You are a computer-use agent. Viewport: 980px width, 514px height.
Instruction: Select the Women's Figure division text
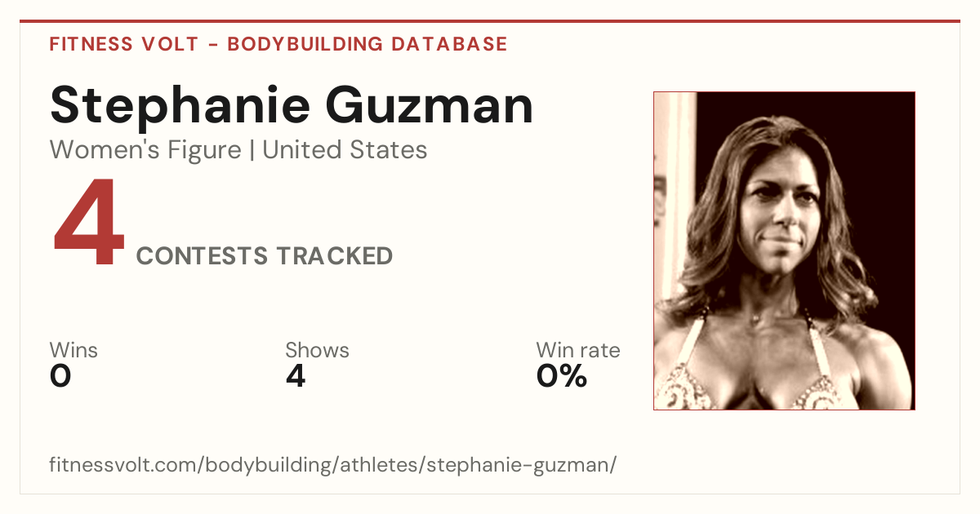(145, 150)
